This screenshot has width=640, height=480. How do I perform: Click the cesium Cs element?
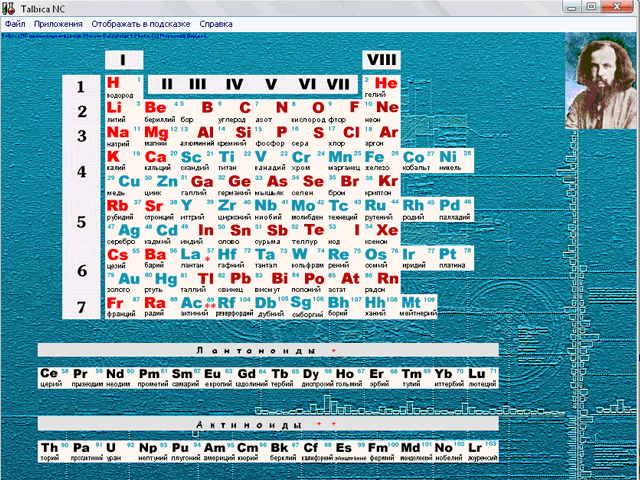point(124,258)
